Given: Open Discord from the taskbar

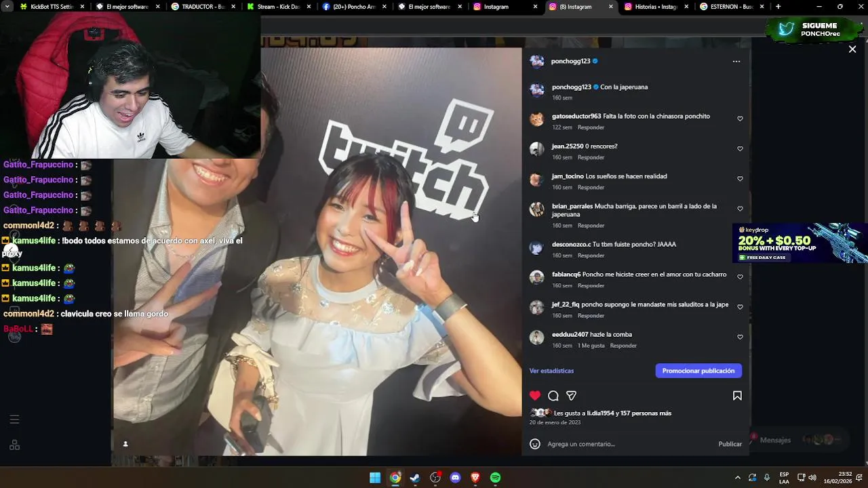Looking at the screenshot, I should point(455,478).
